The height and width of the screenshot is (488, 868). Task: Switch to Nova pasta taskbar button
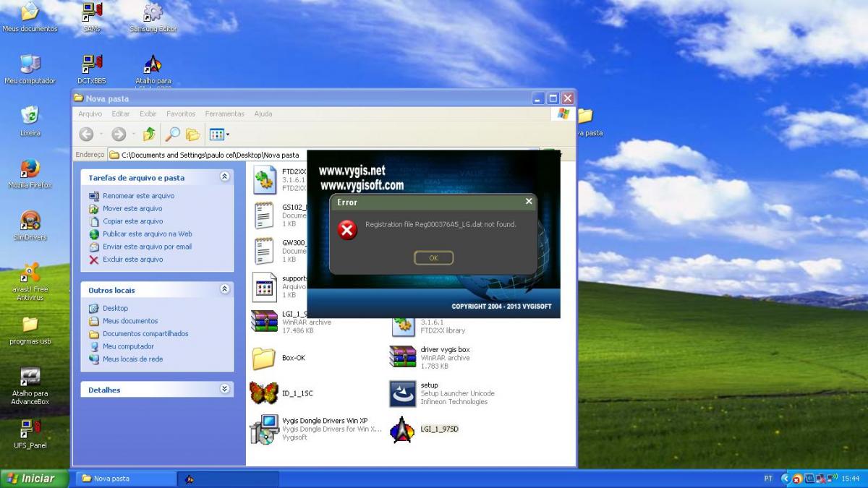pos(127,479)
